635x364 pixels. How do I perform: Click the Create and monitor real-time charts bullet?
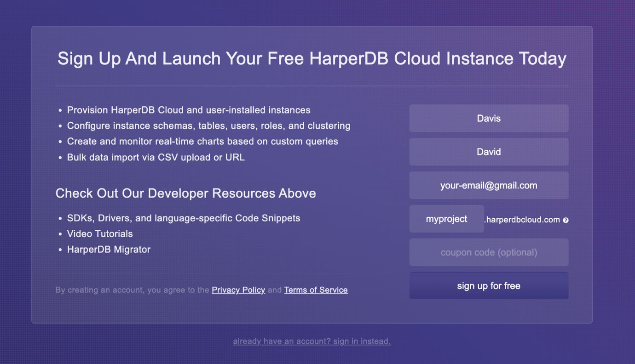coord(202,142)
